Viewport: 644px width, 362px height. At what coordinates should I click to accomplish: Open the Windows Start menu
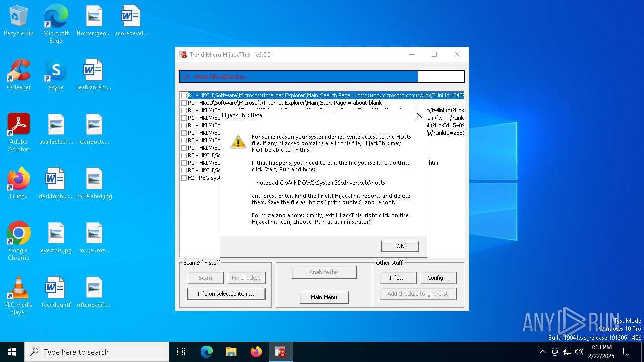(x=12, y=352)
